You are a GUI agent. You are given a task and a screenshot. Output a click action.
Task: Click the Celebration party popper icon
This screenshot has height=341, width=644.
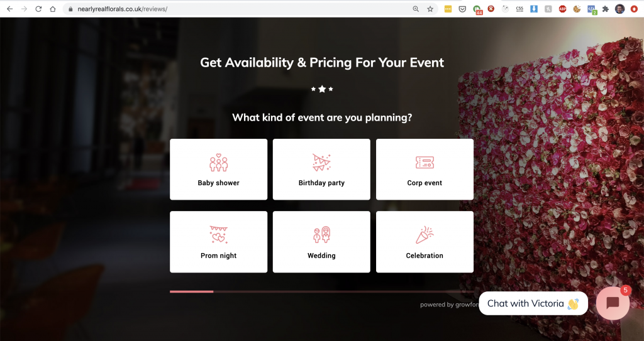tap(425, 235)
